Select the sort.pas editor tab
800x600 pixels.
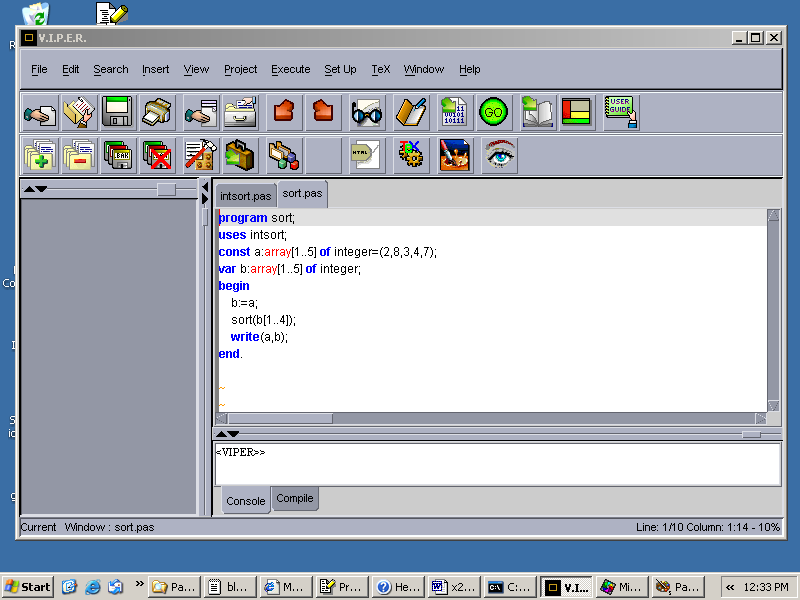coord(303,194)
